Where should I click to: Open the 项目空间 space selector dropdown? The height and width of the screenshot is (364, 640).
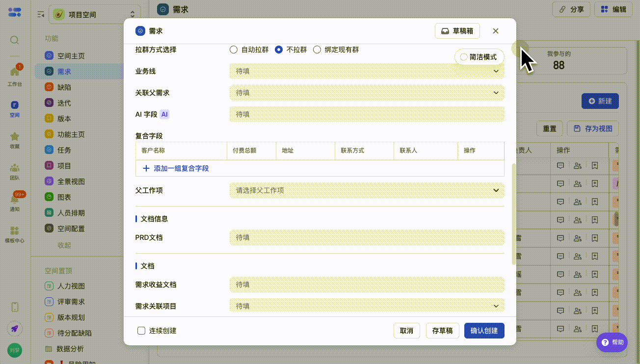(x=95, y=15)
